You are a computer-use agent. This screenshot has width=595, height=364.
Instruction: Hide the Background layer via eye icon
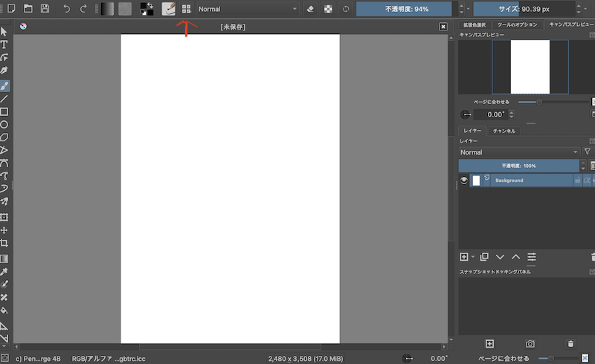[465, 181]
